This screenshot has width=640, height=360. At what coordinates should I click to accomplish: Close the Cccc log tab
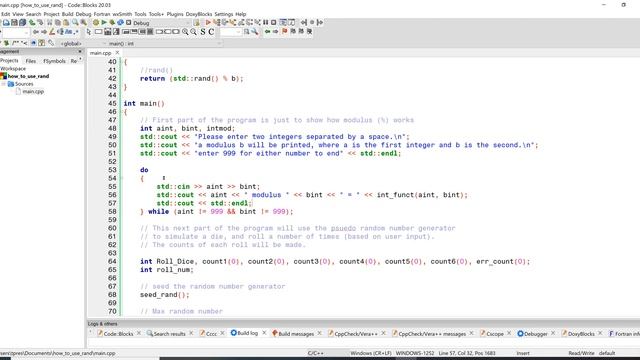tap(222, 333)
